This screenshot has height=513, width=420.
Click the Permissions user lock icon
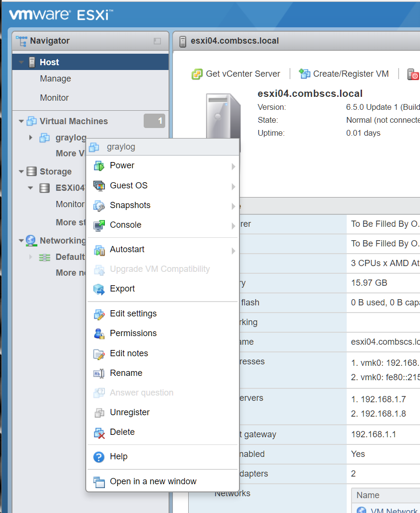click(99, 334)
